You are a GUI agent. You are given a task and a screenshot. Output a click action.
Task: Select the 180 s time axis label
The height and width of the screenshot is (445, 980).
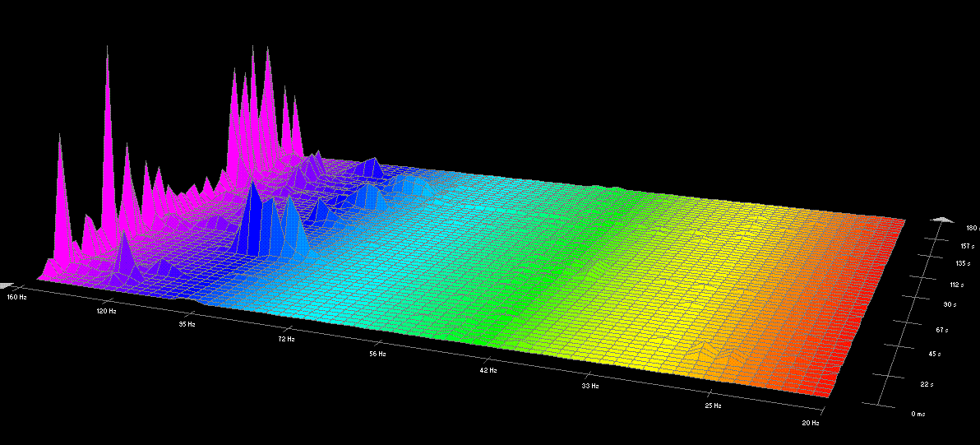click(x=971, y=228)
